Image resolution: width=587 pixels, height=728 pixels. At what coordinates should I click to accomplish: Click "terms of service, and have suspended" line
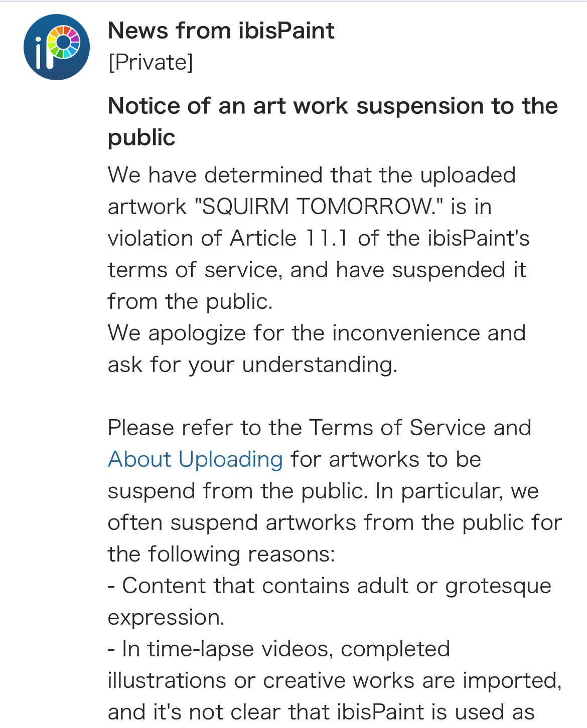point(317,270)
